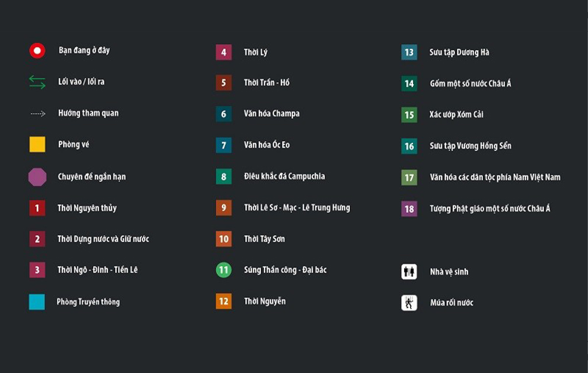The width and height of the screenshot is (588, 373).
Task: Click 'Thời Dựng nước và Giữ nước' text
Action: [x=103, y=239]
